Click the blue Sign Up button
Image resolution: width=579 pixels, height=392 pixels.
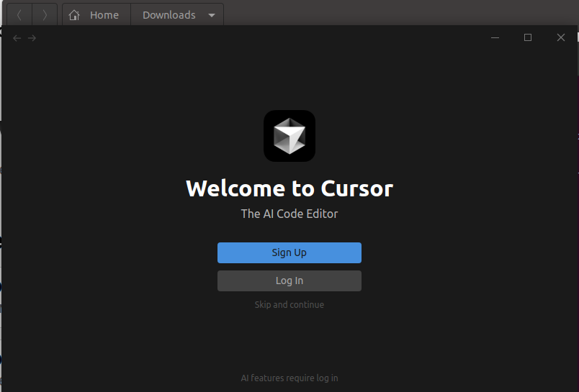[289, 252]
